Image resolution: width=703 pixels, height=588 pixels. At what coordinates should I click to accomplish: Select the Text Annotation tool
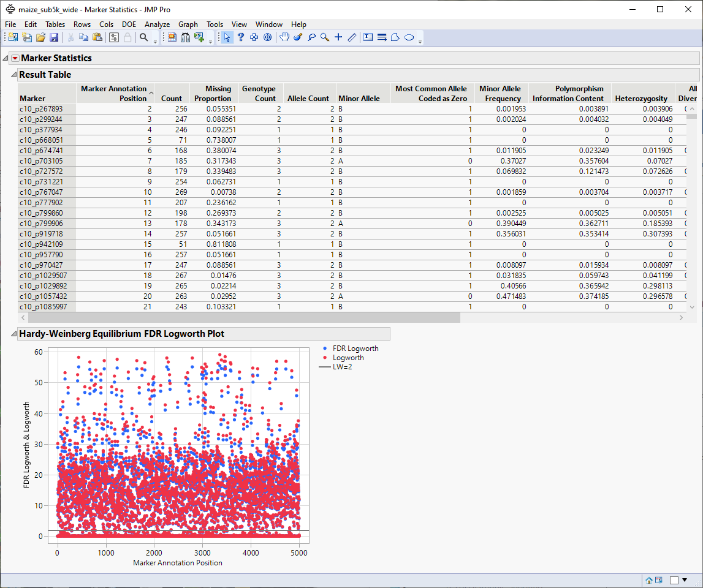tap(368, 37)
